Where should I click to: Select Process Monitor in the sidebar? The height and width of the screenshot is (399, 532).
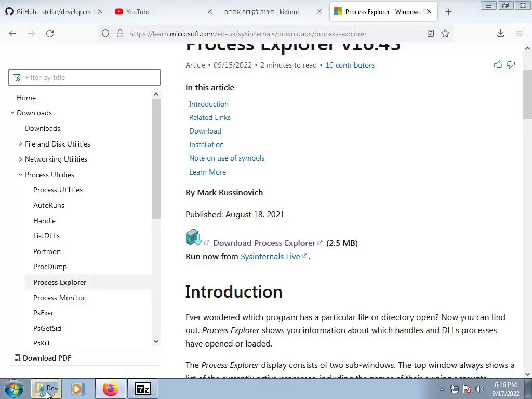59,298
